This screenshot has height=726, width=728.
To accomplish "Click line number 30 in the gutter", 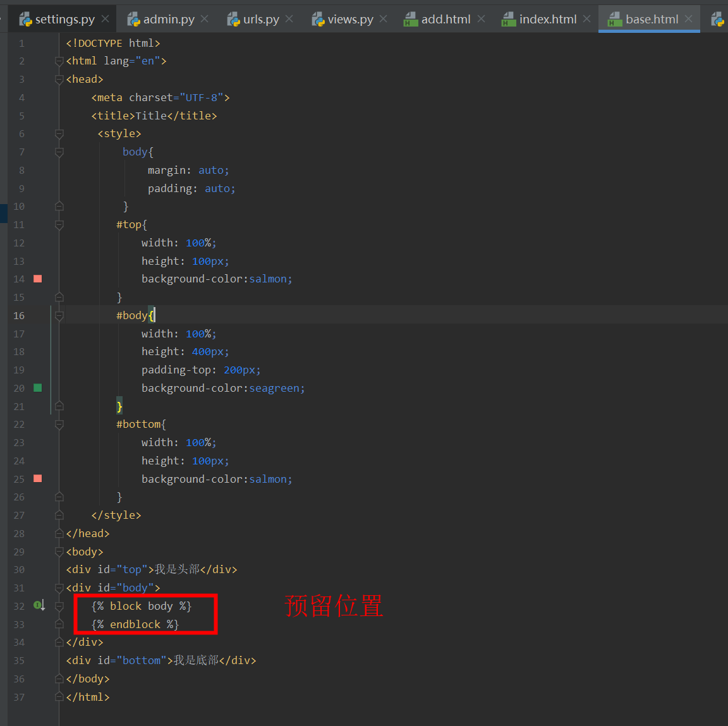I will tap(19, 569).
